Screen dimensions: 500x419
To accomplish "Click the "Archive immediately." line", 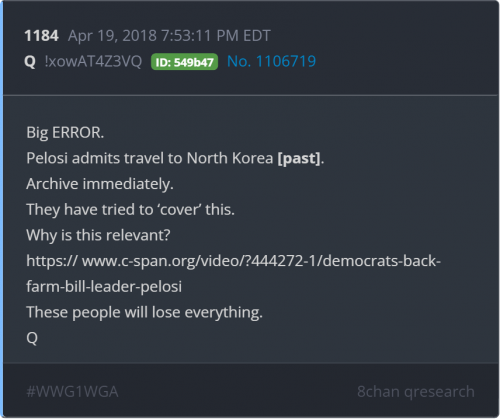I will (x=100, y=184).
